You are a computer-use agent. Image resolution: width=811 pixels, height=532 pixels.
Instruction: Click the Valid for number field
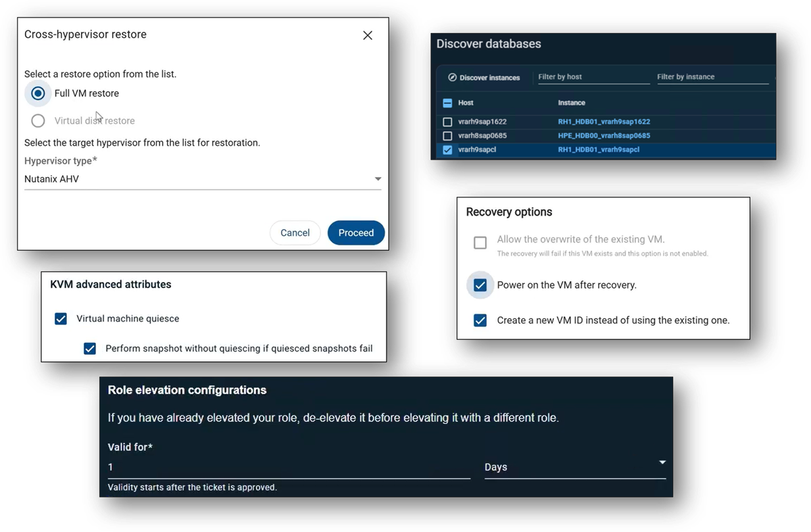click(289, 467)
